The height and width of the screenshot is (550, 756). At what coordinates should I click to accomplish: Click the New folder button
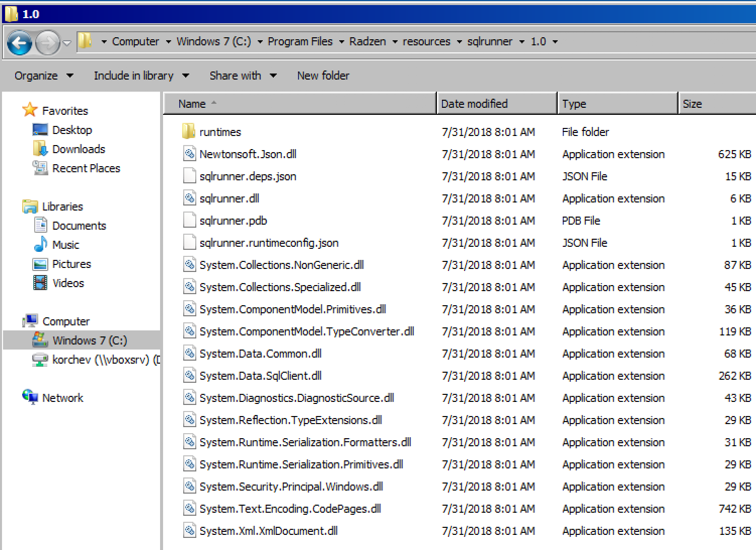[x=323, y=76]
